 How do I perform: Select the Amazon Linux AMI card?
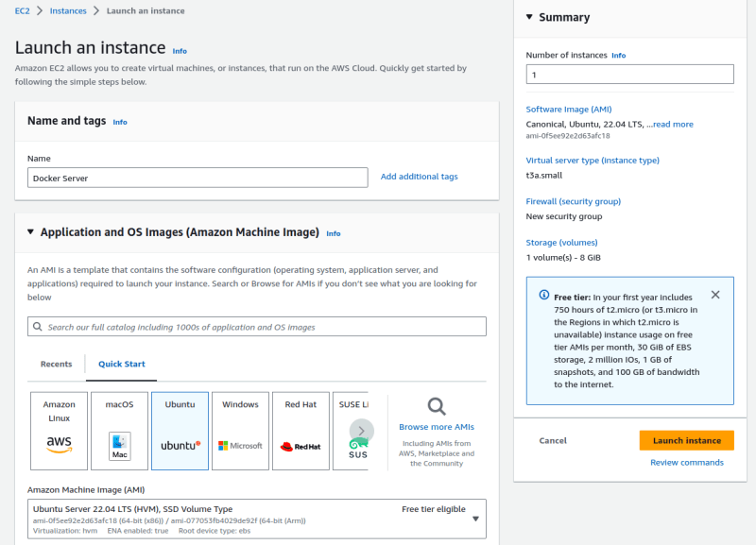click(x=59, y=431)
